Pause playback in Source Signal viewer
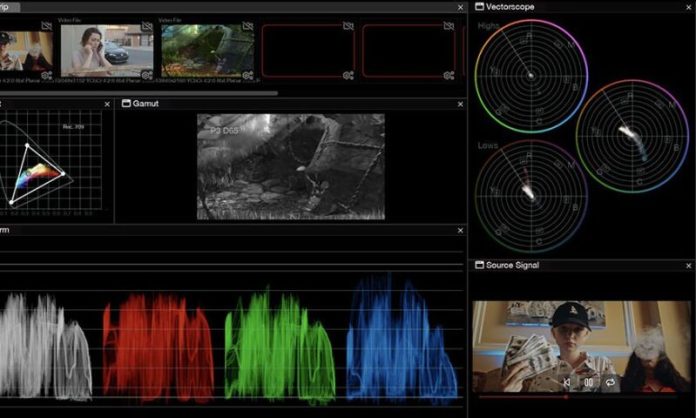This screenshot has width=696, height=418. pyautogui.click(x=588, y=382)
